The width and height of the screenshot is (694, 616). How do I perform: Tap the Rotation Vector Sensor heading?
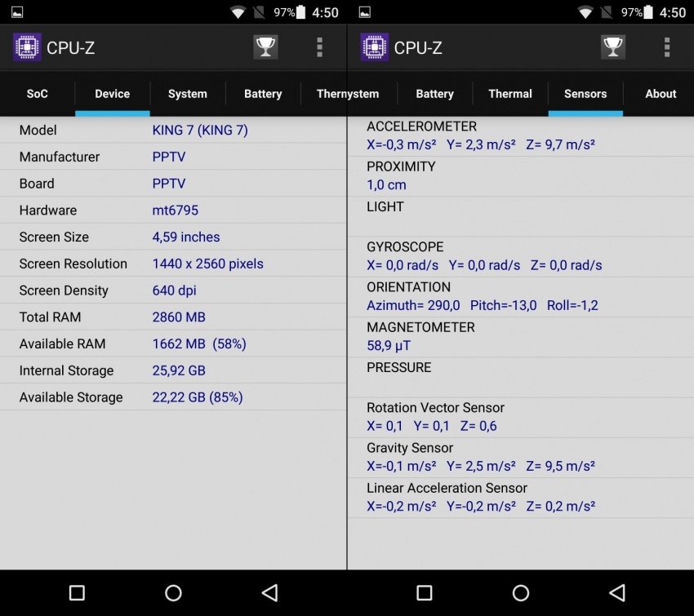click(435, 407)
